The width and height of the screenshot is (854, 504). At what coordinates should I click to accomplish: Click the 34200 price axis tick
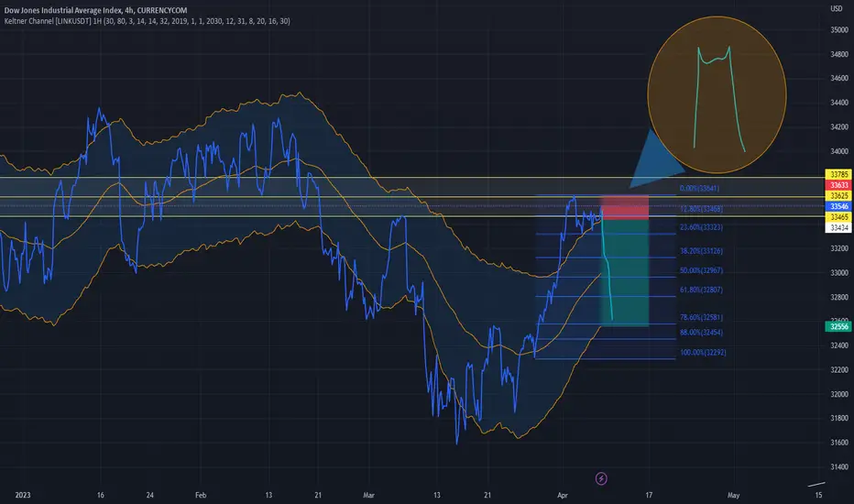tap(838, 127)
